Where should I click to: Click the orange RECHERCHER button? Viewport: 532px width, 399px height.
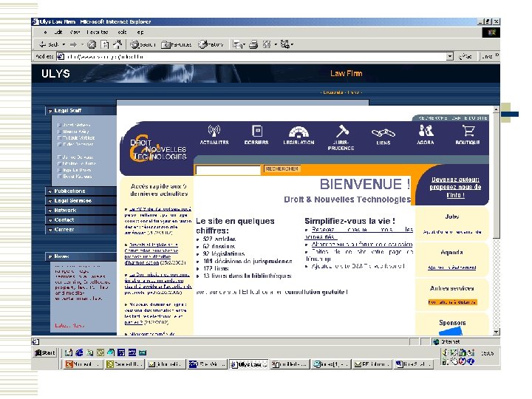click(x=282, y=168)
